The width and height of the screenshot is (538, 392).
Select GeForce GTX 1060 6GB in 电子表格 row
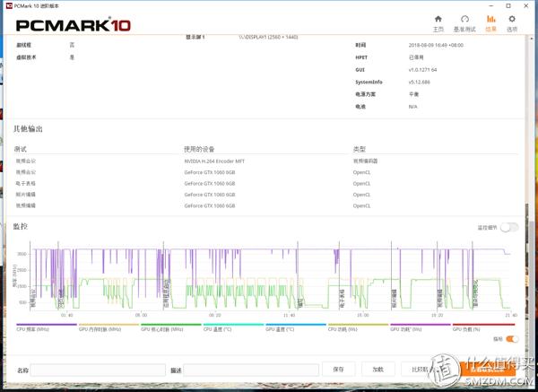[210, 184]
